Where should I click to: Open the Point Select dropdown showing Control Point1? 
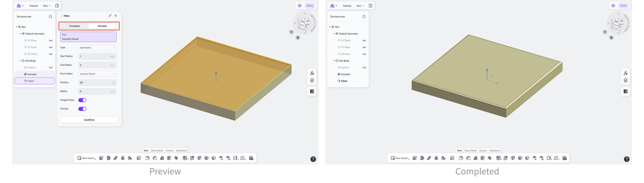(x=97, y=74)
